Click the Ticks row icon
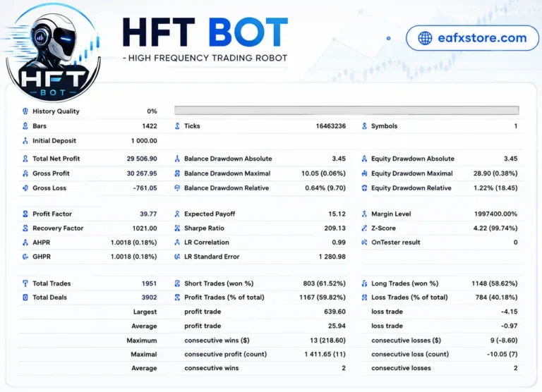542x392 pixels. [177, 126]
